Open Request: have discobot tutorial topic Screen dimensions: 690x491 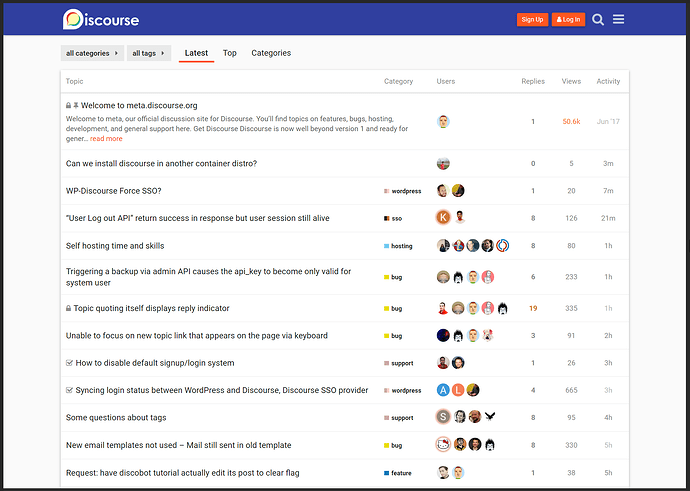tap(183, 473)
